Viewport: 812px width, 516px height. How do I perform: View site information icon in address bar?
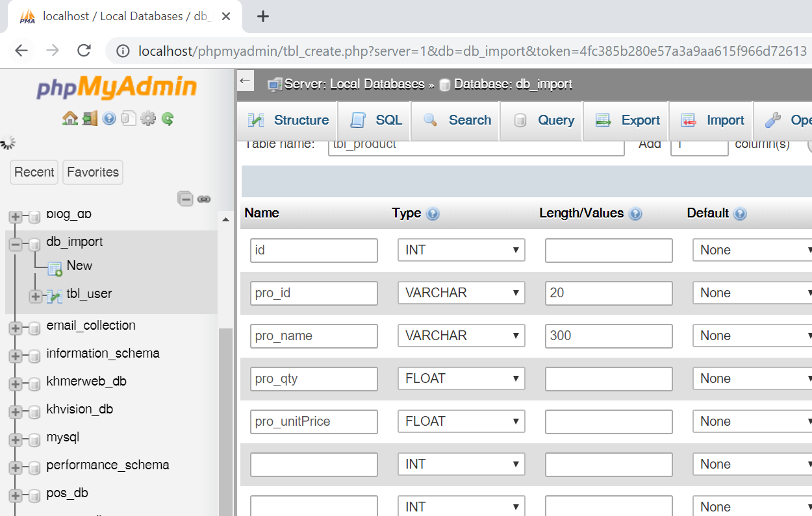click(x=123, y=51)
